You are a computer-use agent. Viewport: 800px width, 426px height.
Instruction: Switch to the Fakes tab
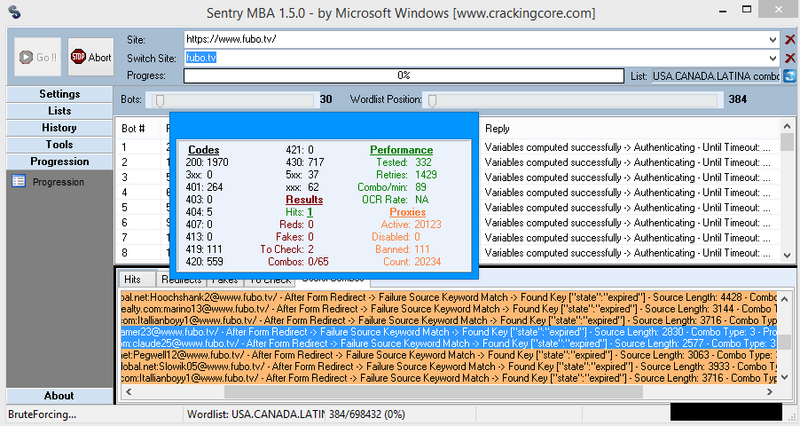point(225,280)
